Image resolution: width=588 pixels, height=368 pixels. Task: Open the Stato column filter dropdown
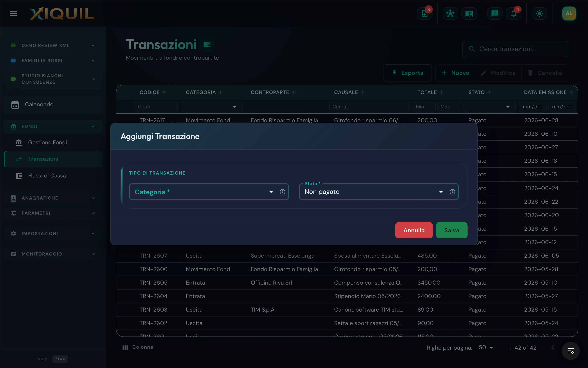(x=489, y=107)
